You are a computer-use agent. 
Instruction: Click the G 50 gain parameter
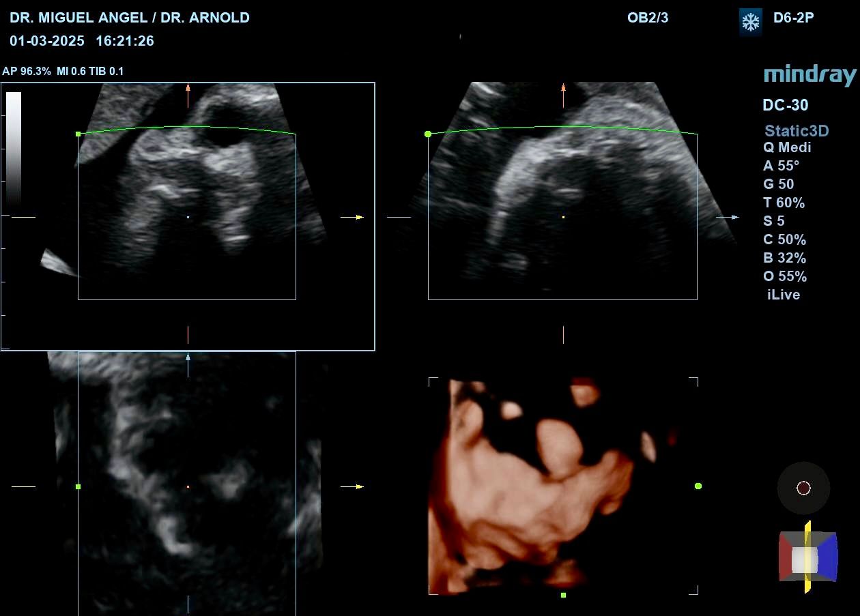tap(779, 184)
